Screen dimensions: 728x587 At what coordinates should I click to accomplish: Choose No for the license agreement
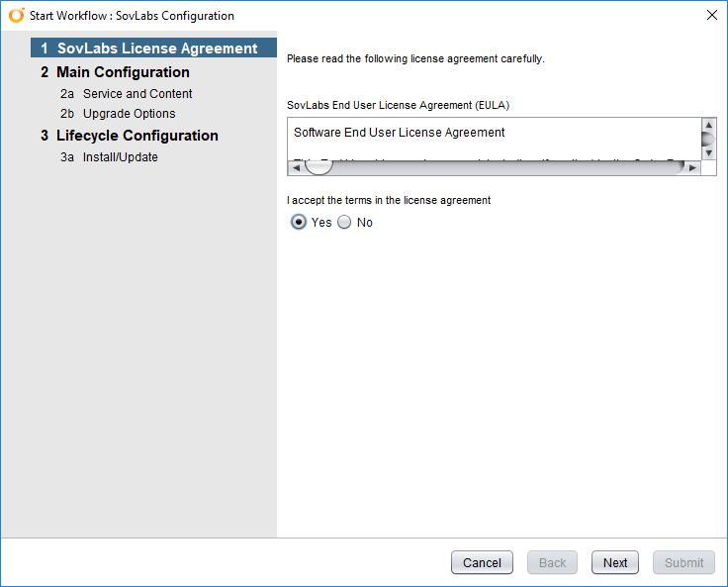[344, 223]
